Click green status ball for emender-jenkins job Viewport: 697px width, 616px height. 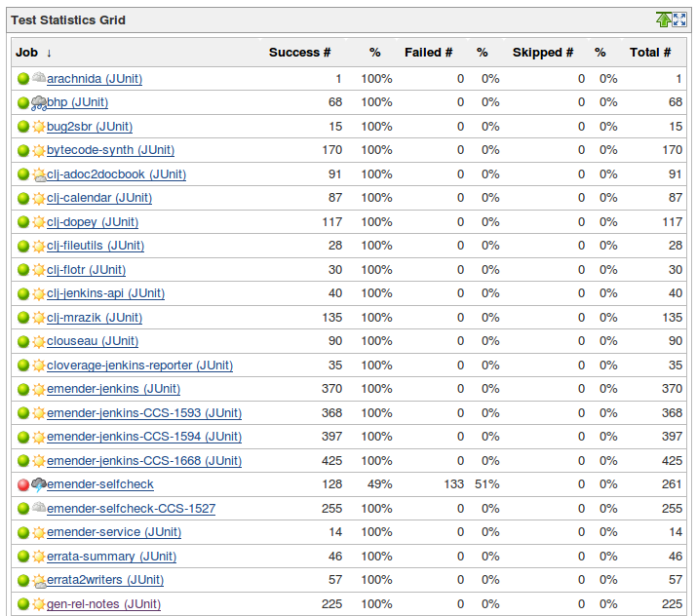[23, 389]
